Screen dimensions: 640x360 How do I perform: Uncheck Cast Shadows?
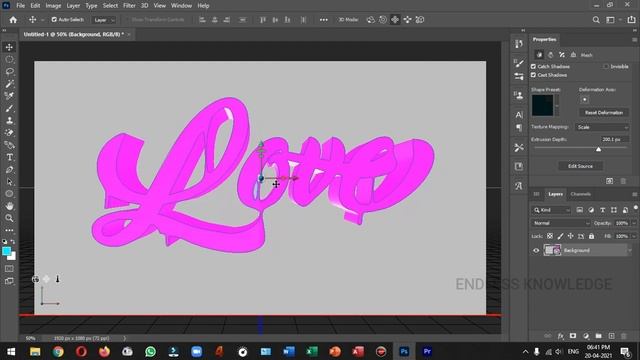click(x=533, y=75)
